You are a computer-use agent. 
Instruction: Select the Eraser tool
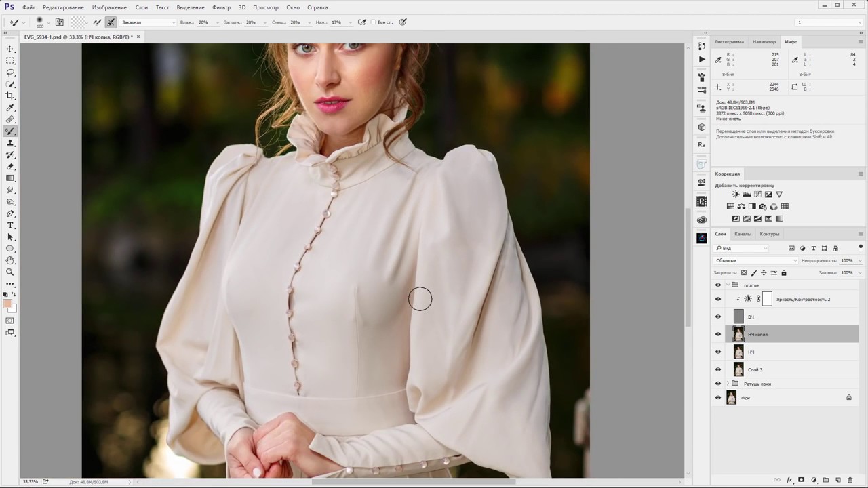[x=10, y=167]
